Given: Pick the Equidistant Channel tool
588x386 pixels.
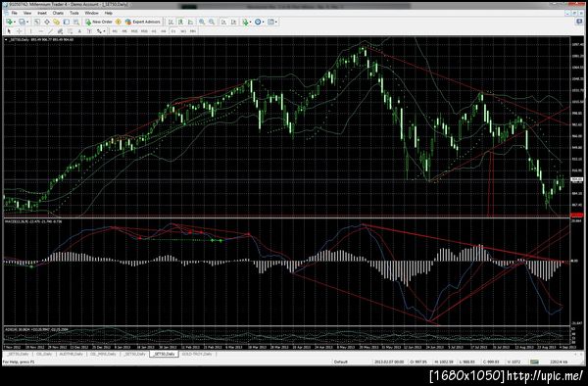Looking at the screenshot, I should (60, 31).
